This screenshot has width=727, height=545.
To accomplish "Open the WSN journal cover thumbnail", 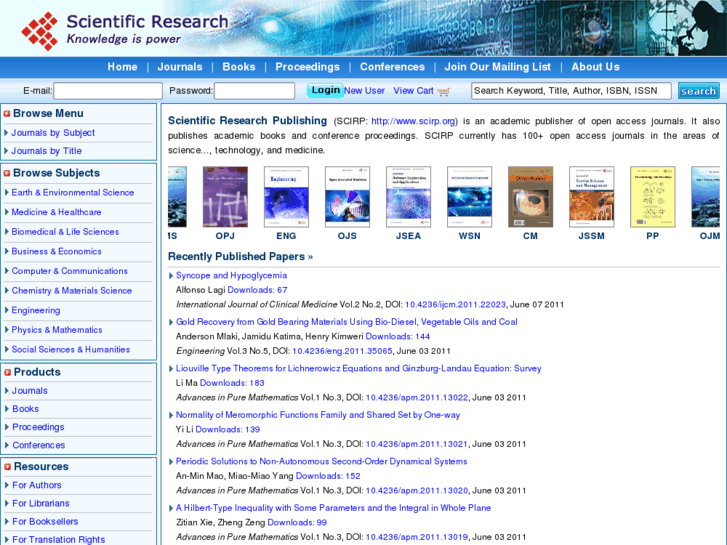I will [470, 197].
